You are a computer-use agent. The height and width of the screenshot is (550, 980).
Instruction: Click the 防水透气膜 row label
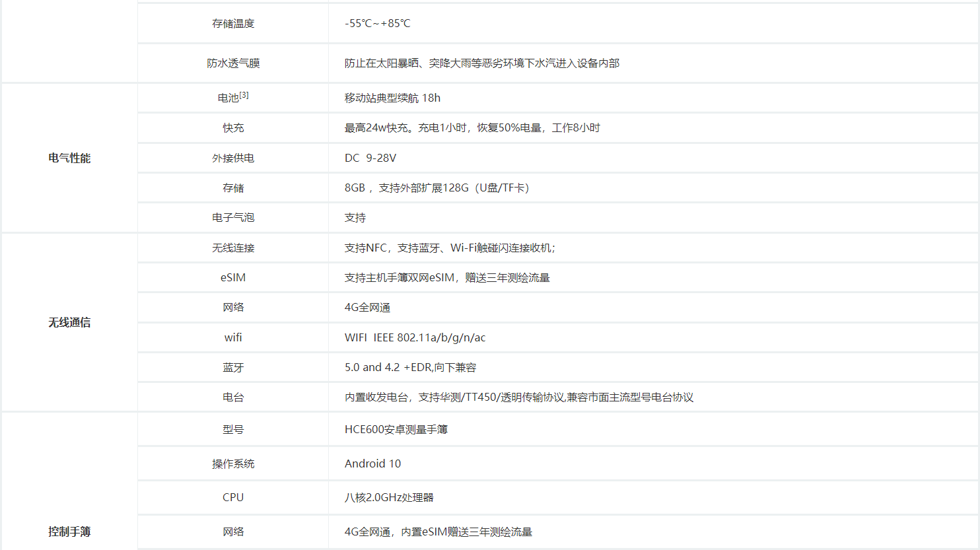(233, 63)
